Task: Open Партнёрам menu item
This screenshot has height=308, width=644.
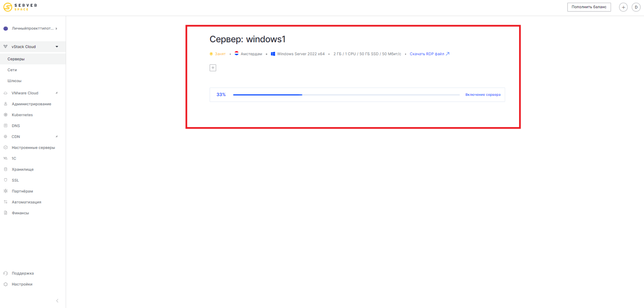Action: [22, 191]
